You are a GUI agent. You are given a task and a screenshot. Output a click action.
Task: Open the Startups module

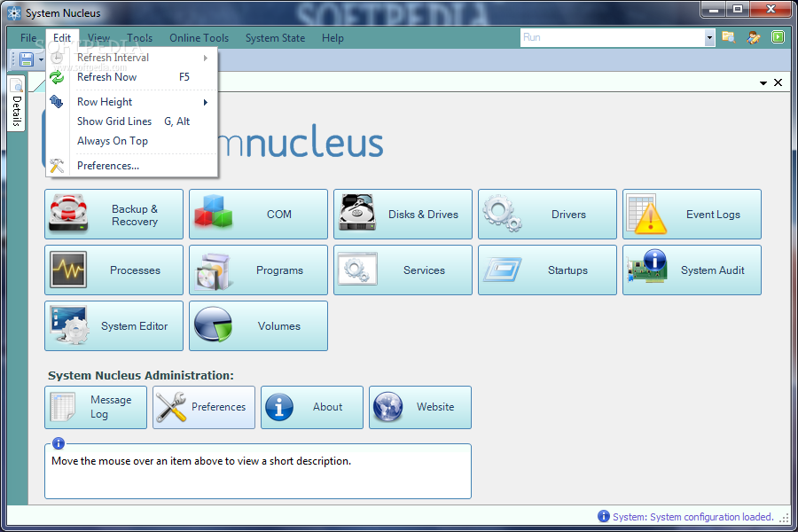(548, 270)
